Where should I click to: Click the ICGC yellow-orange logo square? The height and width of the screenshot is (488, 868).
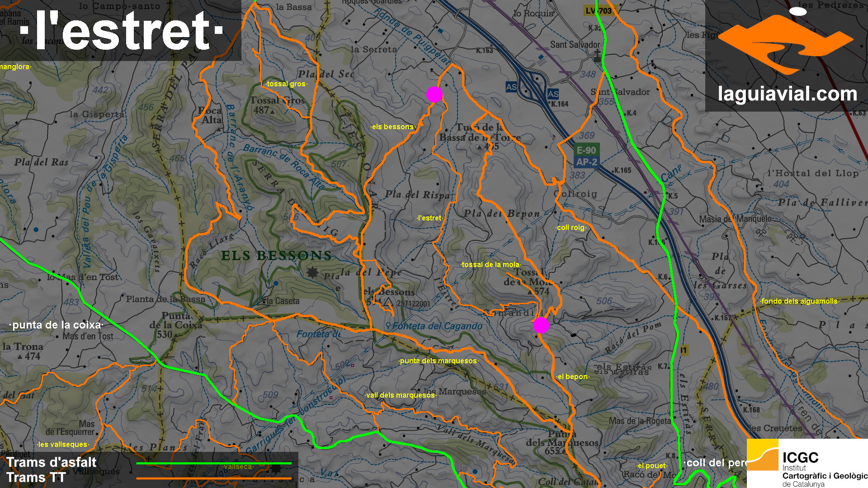tap(762, 455)
